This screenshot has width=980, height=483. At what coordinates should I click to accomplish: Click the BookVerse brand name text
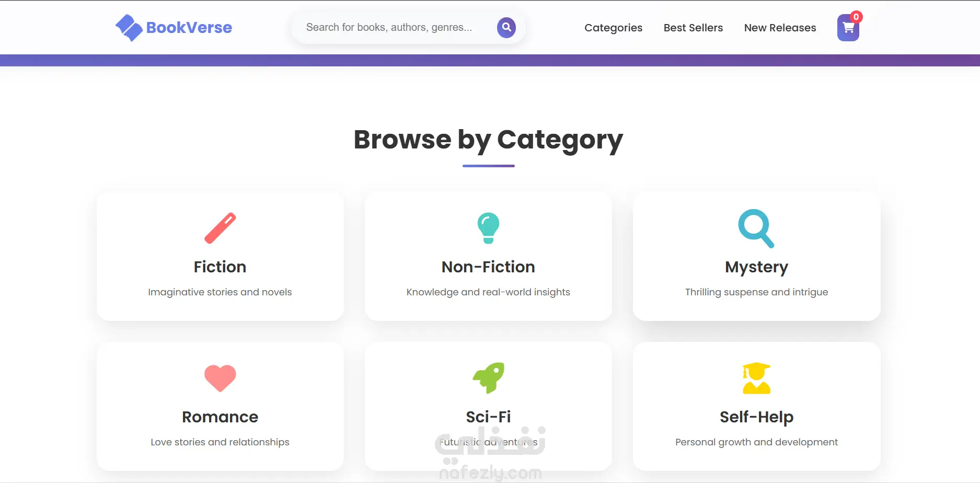(x=189, y=28)
